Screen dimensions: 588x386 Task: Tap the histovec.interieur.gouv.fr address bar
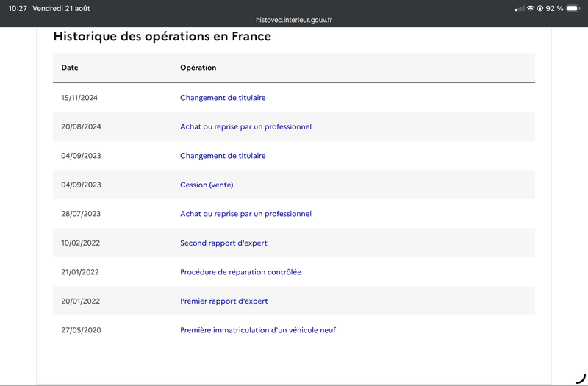point(294,20)
